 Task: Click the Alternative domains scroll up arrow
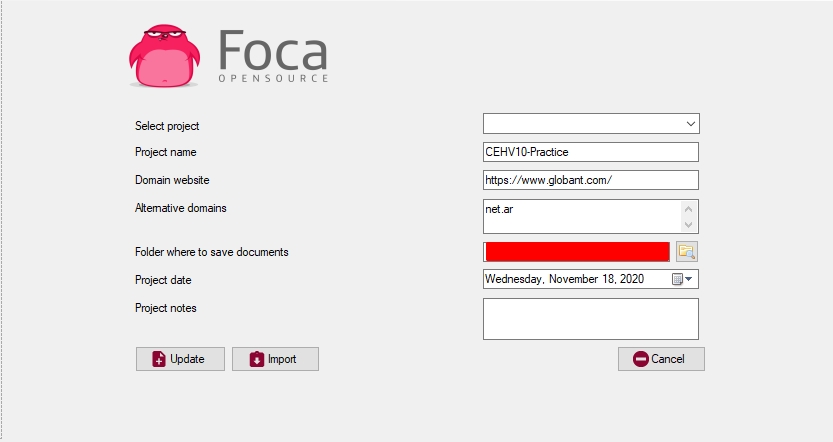click(x=688, y=209)
